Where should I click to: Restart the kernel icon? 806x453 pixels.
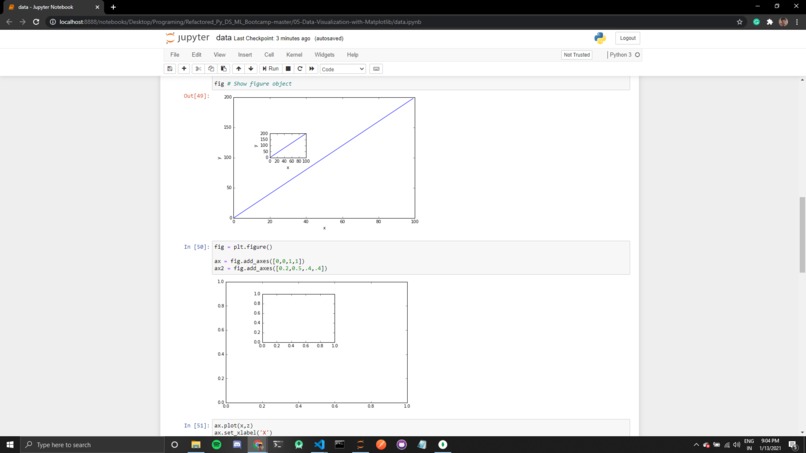300,69
